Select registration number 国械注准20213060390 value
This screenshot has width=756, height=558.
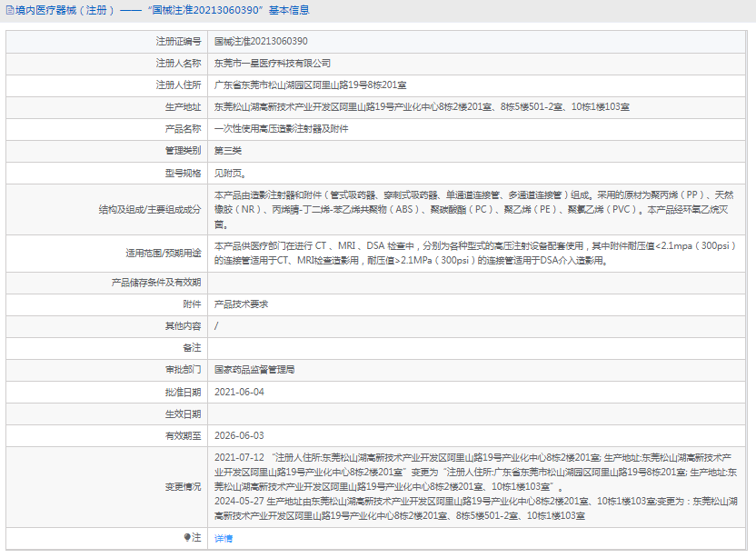(x=261, y=42)
